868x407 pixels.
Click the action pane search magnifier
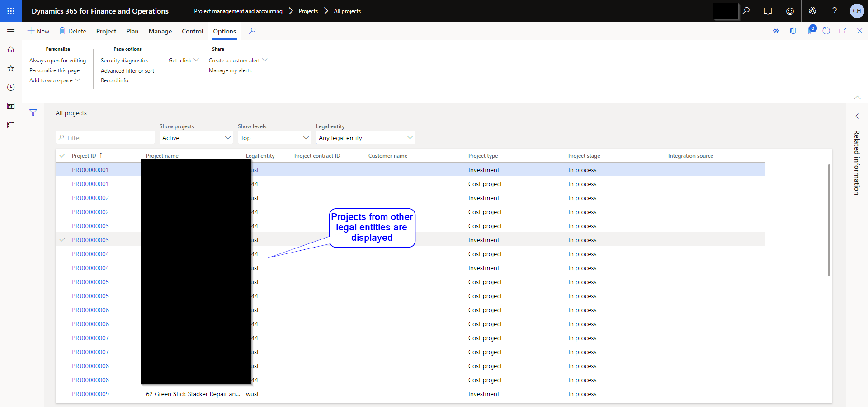(252, 31)
